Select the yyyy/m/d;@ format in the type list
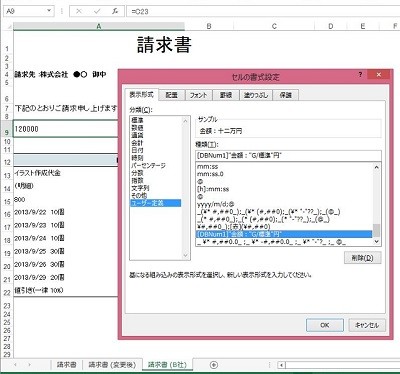This screenshot has height=374, width=400. pyautogui.click(x=284, y=204)
